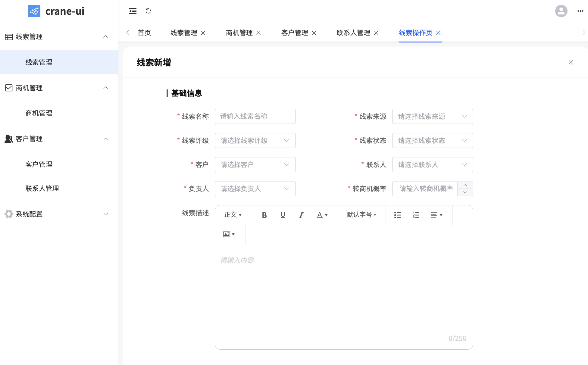Click the 商机管理 checkbox icon in sidebar
588x365 pixels.
(9, 88)
